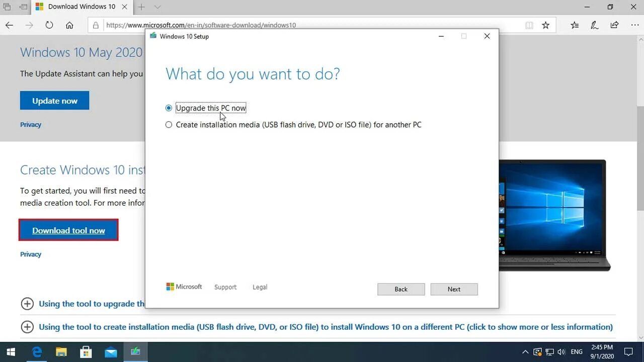Viewport: 644px width, 362px height.
Task: Open Action Center notification icon
Action: 628,352
